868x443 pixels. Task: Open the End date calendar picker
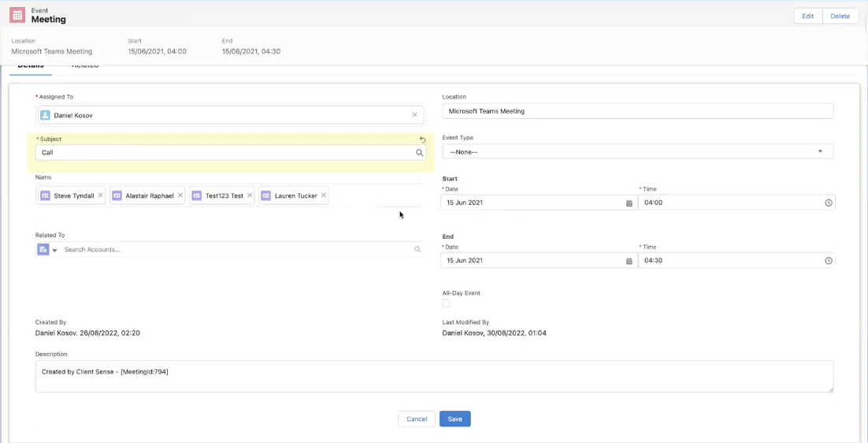629,261
